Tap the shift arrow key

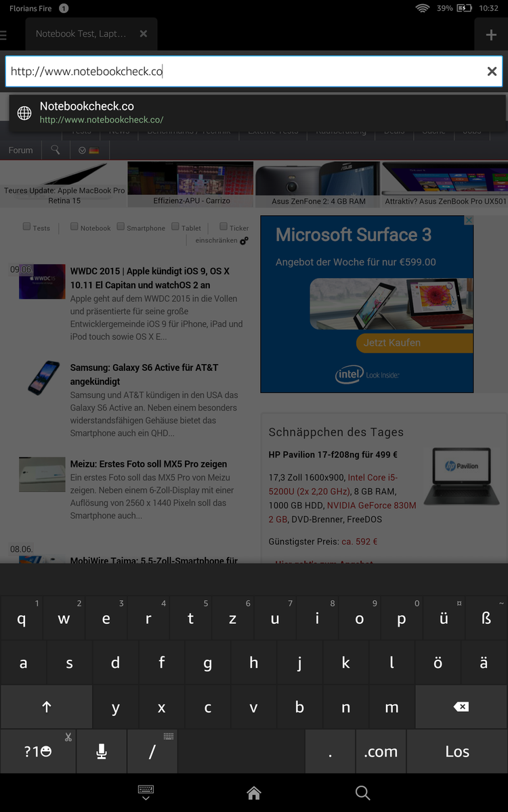click(46, 707)
